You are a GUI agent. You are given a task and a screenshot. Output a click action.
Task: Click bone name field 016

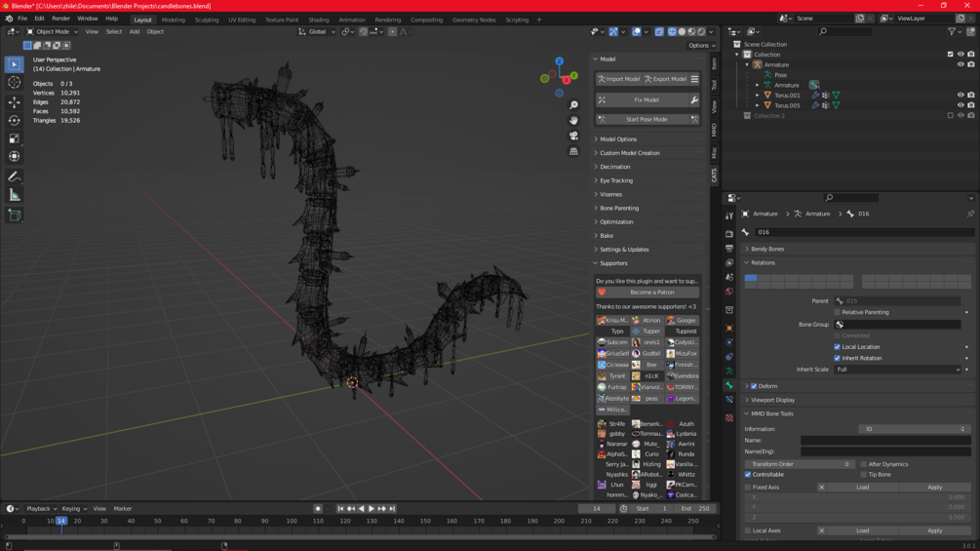click(864, 232)
